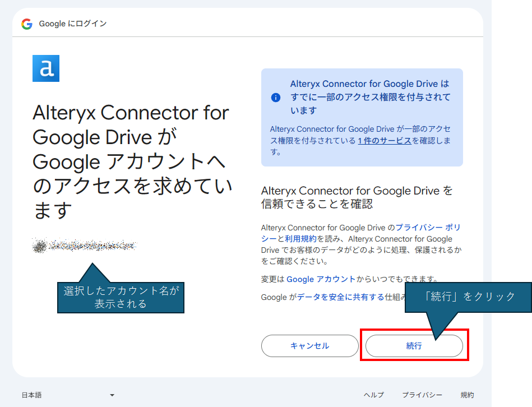
Task: Open the Google アカウント link
Action: 321,279
